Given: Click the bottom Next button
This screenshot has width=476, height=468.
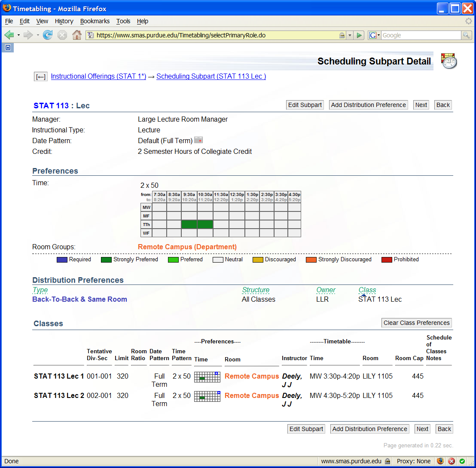Looking at the screenshot, I should (x=422, y=429).
